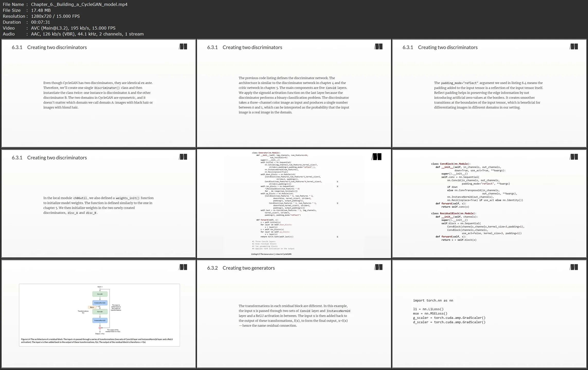Image resolution: width=588 pixels, height=370 pixels.
Task: Click the caption 'Listing 6.5 The Generator() class in CycleGAN'
Action: click(x=271, y=254)
